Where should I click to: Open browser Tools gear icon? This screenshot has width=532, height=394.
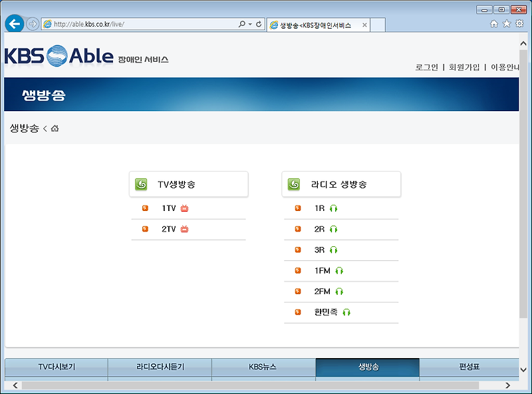(519, 24)
